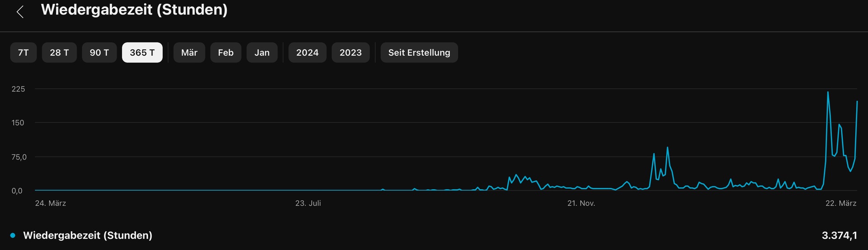Show statistics for Mär
Image resolution: width=868 pixels, height=250 pixels.
(x=189, y=53)
